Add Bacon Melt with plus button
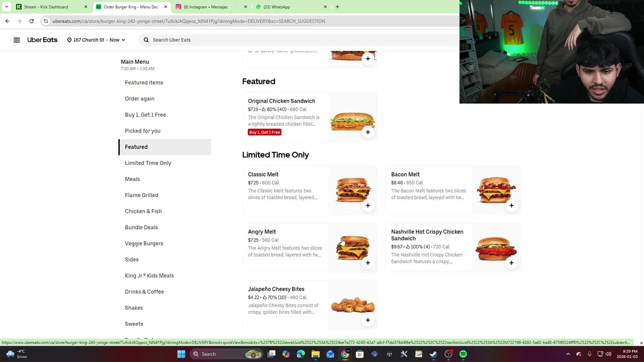This screenshot has height=362, width=644. (x=511, y=206)
